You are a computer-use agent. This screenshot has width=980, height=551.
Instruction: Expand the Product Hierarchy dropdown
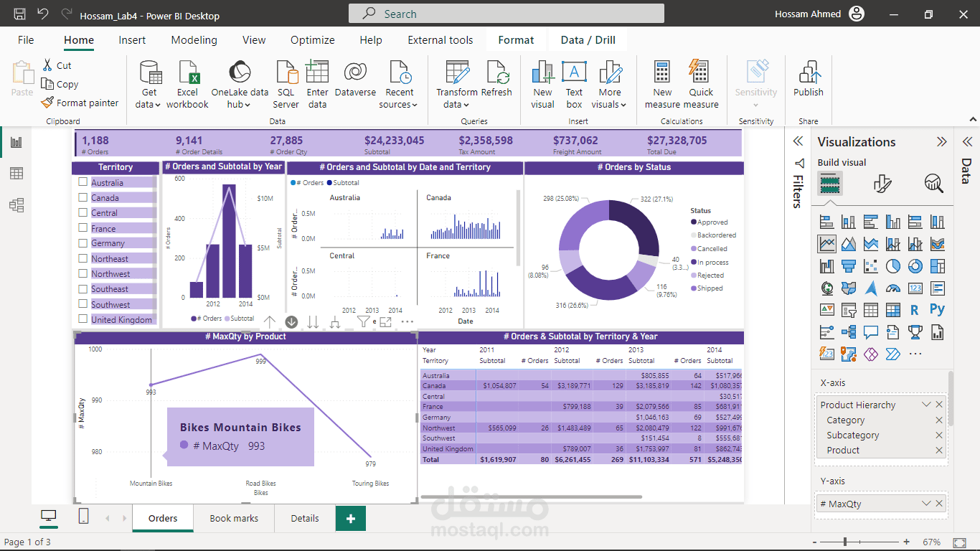(x=925, y=404)
